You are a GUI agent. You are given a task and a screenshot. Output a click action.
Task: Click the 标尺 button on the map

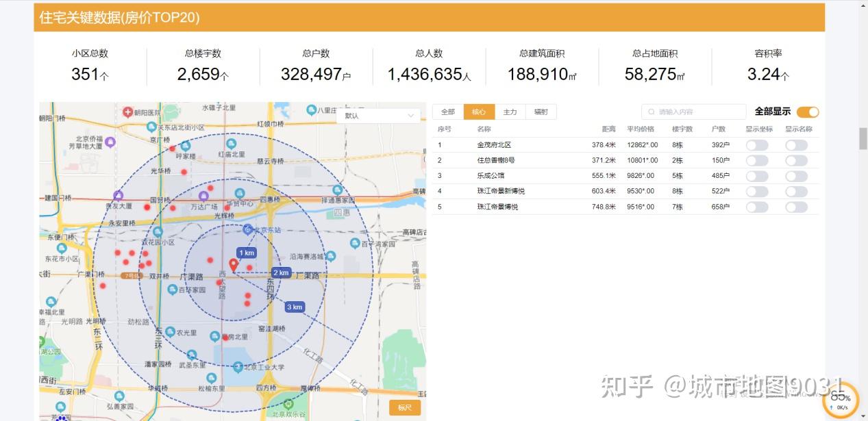[x=405, y=407]
